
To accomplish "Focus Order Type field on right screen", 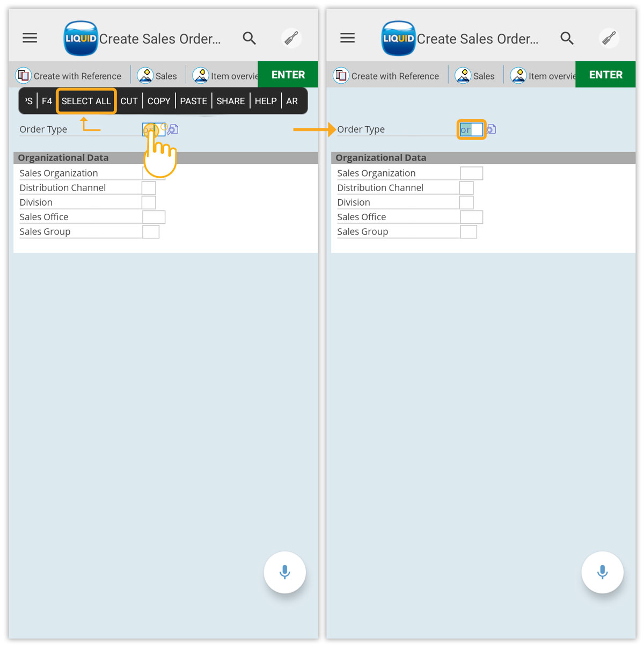I will click(472, 129).
